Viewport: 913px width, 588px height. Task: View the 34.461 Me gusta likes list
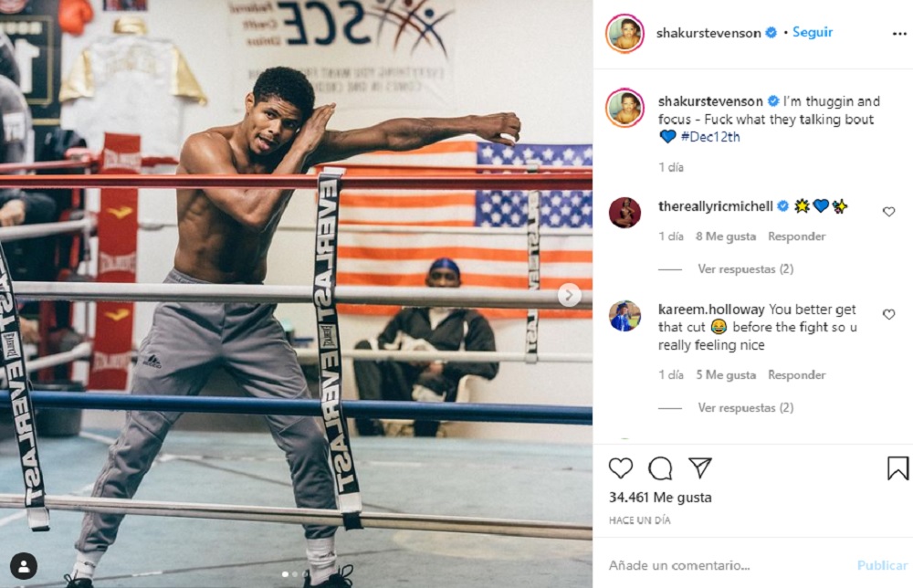point(660,498)
